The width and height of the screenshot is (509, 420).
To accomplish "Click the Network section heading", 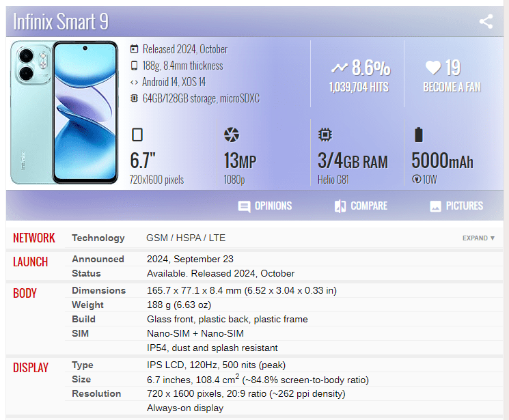I will [34, 238].
